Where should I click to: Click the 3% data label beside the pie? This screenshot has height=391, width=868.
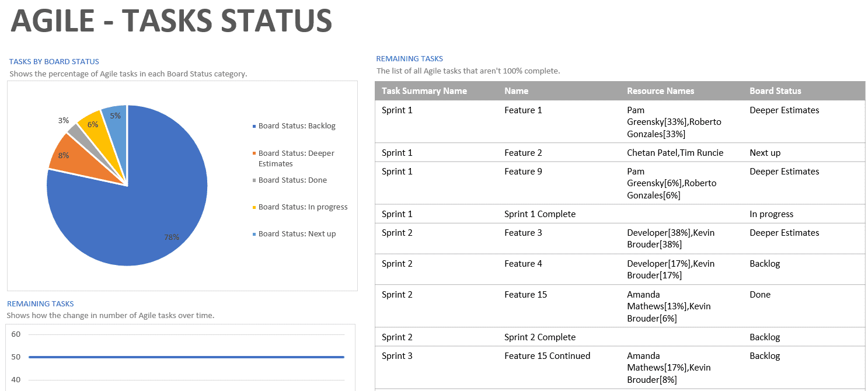[63, 120]
